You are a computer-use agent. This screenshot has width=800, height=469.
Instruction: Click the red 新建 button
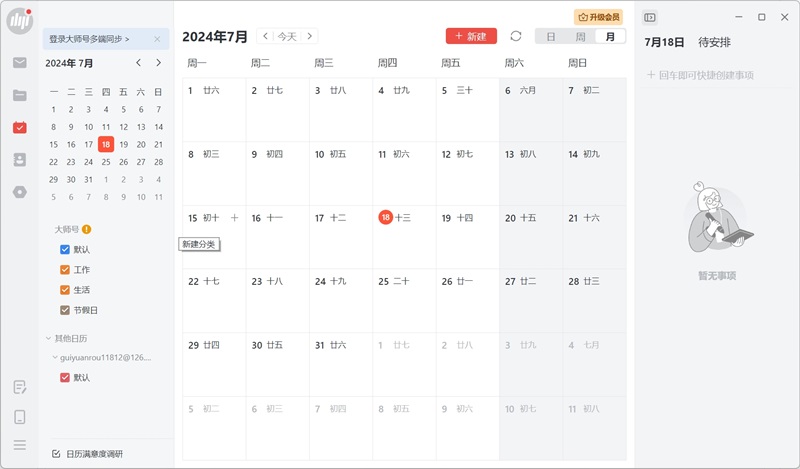(471, 36)
